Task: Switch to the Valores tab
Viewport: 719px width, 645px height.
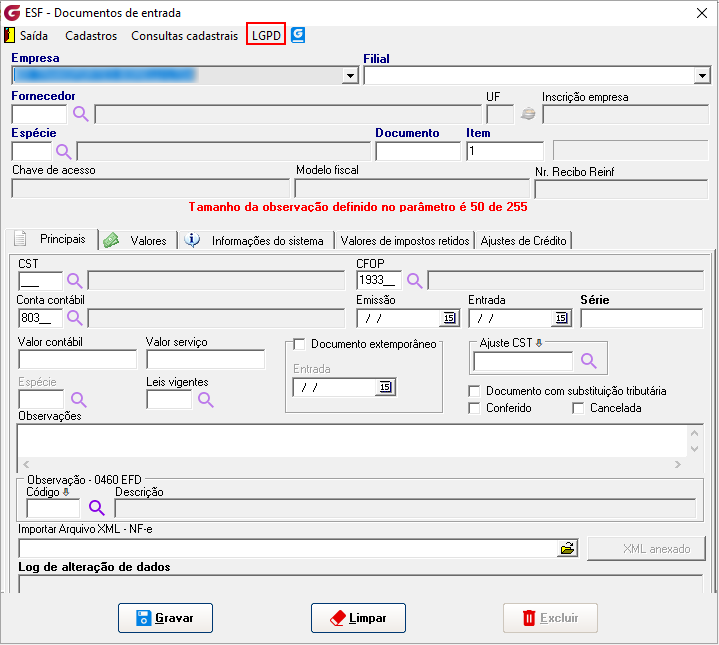Action: [138, 240]
